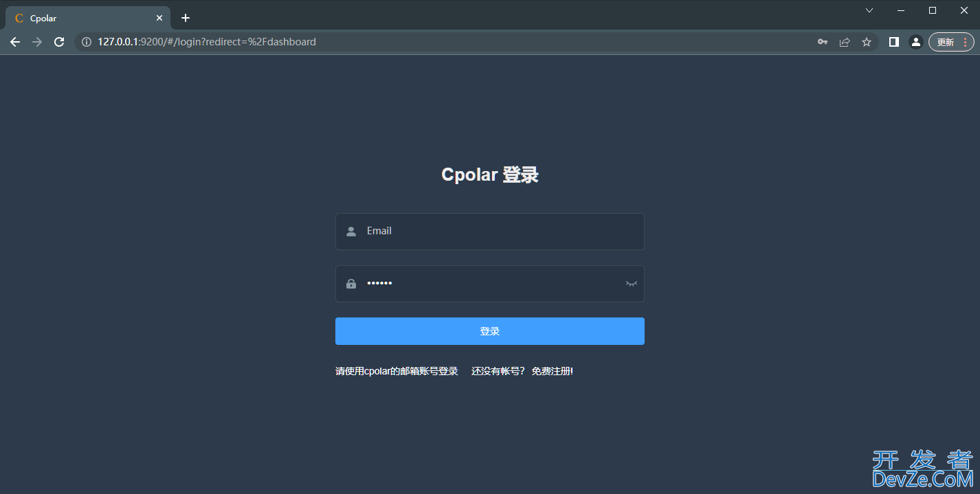Viewport: 980px width, 494px height.
Task: Click the browser forward arrow
Action: (37, 42)
